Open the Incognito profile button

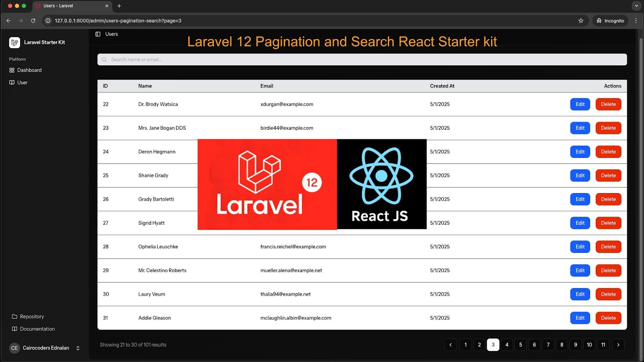(610, 21)
